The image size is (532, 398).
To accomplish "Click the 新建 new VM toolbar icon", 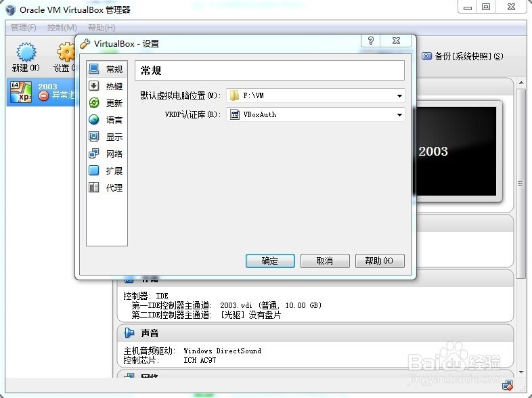I will click(x=26, y=52).
